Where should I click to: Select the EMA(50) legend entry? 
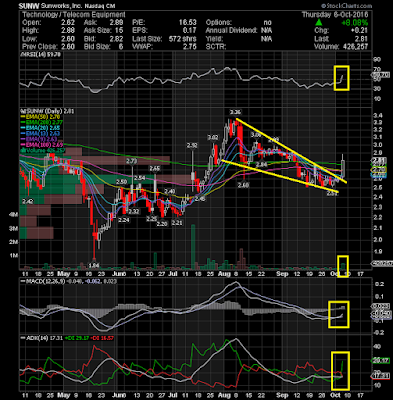[x=40, y=117]
